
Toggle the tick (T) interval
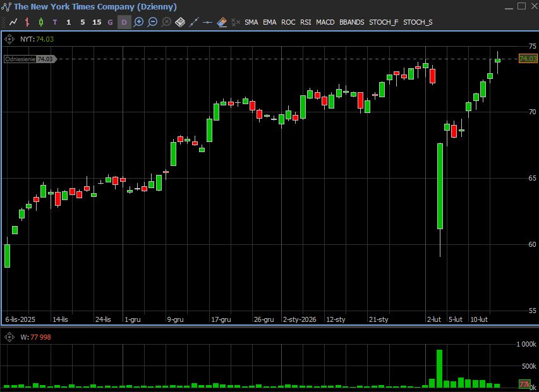[55, 22]
